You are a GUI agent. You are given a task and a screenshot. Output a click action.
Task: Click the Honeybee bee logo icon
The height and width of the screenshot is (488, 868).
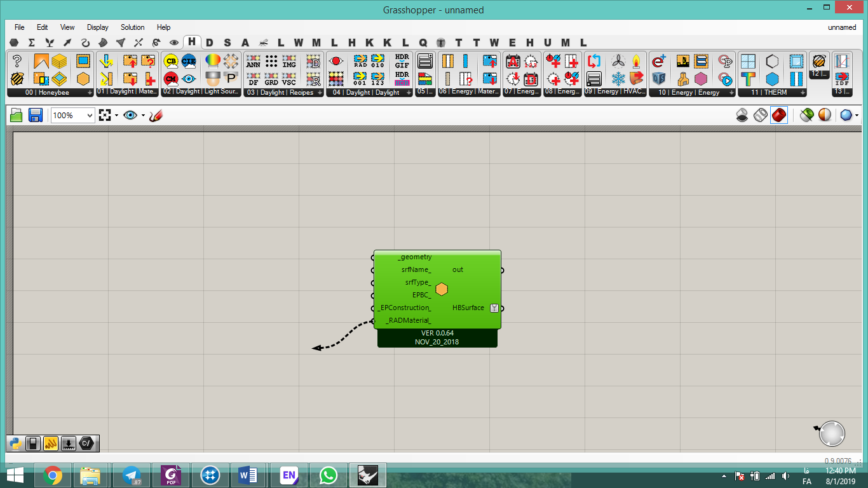tap(17, 79)
